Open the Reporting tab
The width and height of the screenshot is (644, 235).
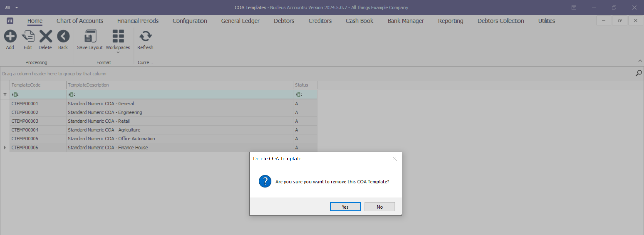(450, 21)
